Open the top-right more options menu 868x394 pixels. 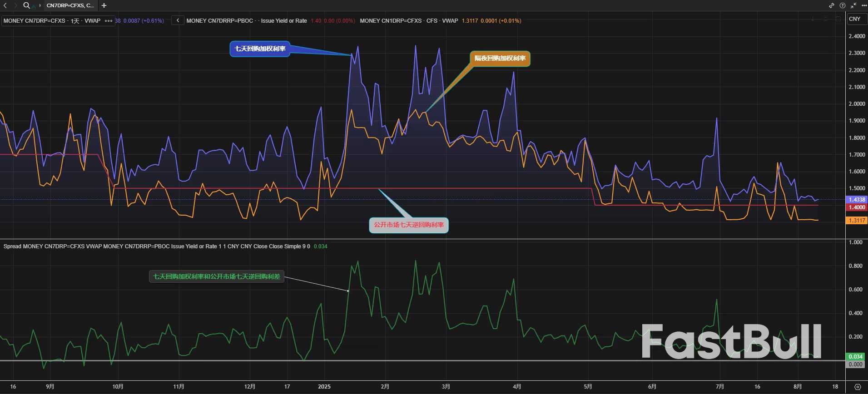pos(864,5)
